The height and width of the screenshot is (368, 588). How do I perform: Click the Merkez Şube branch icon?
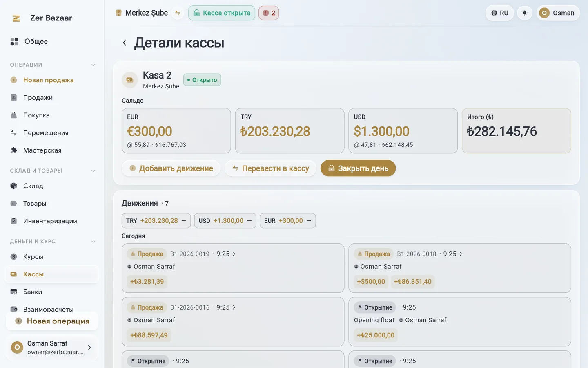tap(118, 13)
